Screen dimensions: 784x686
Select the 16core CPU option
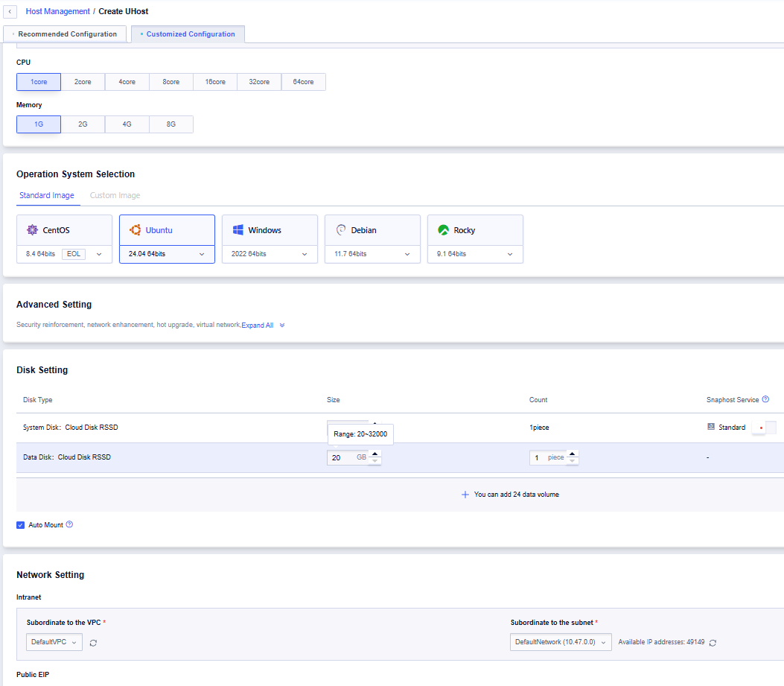[x=215, y=82]
